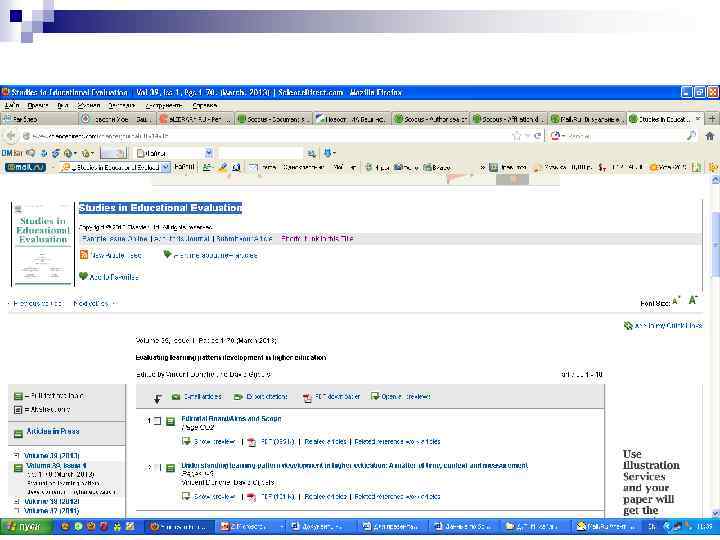Screen dimensions: 720x540
Task: Switch to the eLIBRARY.RU tab
Action: click(195, 119)
